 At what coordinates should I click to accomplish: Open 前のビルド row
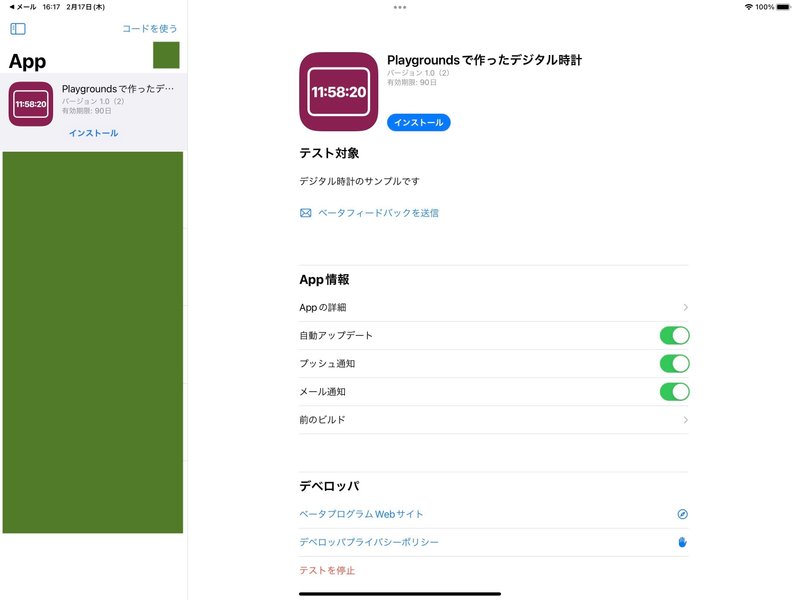coord(493,420)
